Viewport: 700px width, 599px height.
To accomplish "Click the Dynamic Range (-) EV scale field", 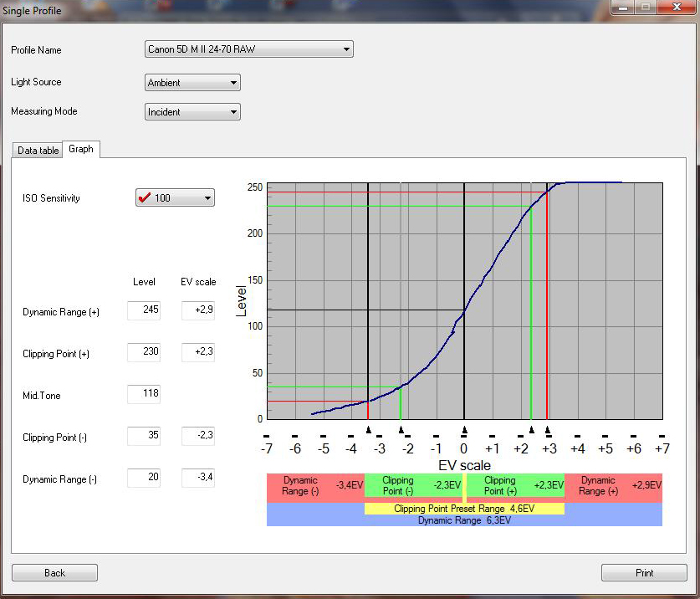I will [198, 478].
